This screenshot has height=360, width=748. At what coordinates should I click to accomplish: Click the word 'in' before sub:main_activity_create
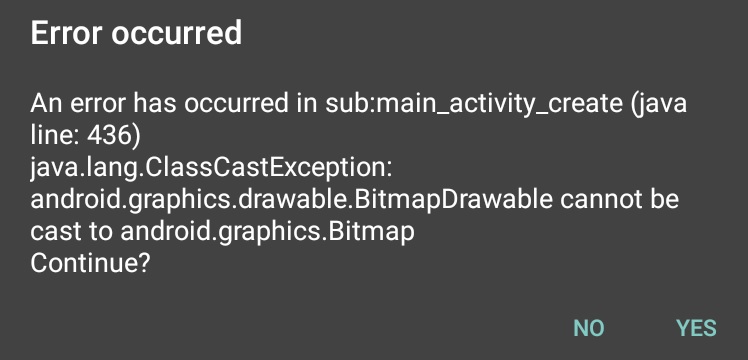[x=306, y=104]
